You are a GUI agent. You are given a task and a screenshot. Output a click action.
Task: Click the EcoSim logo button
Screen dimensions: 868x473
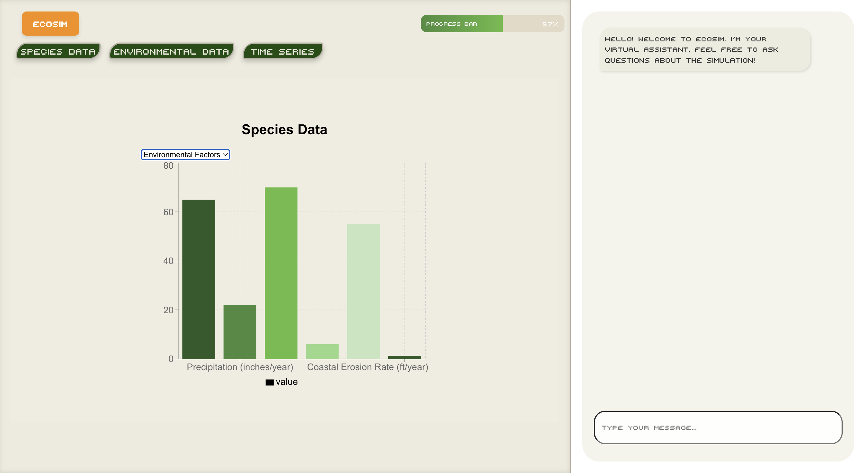(51, 24)
